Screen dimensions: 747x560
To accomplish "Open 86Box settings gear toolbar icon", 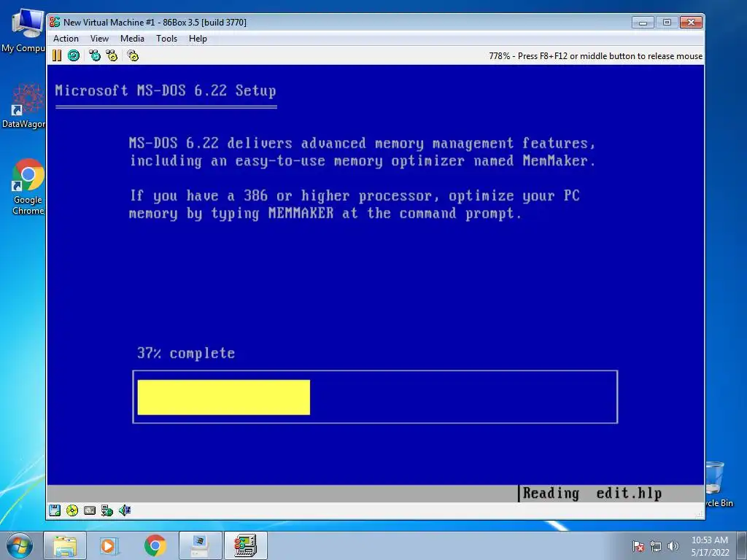I will coord(133,55).
